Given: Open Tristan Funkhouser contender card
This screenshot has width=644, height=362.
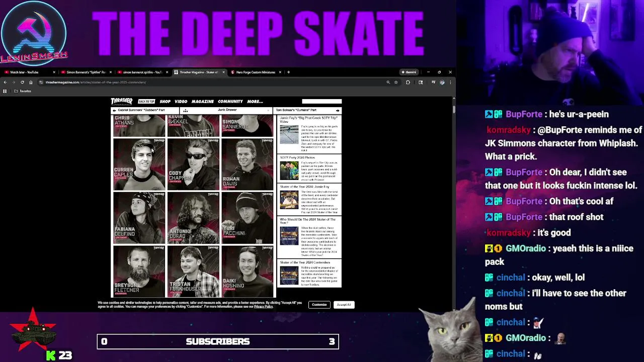Looking at the screenshot, I should point(193,271).
